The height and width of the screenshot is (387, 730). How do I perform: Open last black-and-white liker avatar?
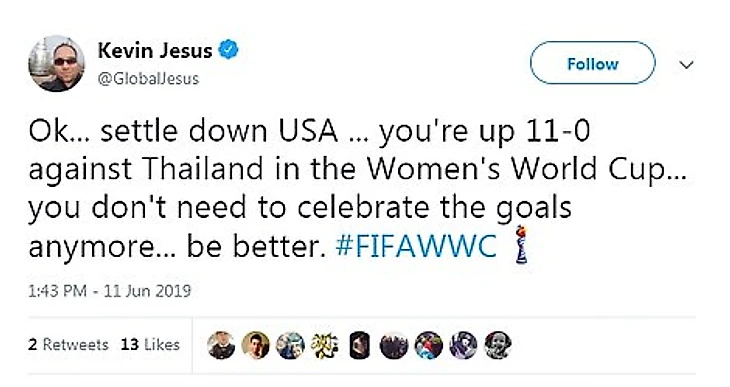point(498,345)
